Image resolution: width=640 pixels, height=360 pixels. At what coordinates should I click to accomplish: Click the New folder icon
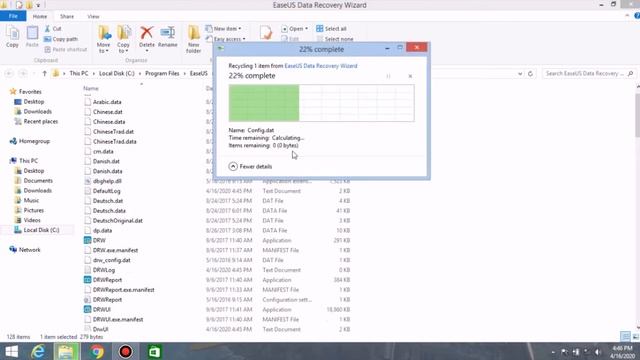(193, 33)
